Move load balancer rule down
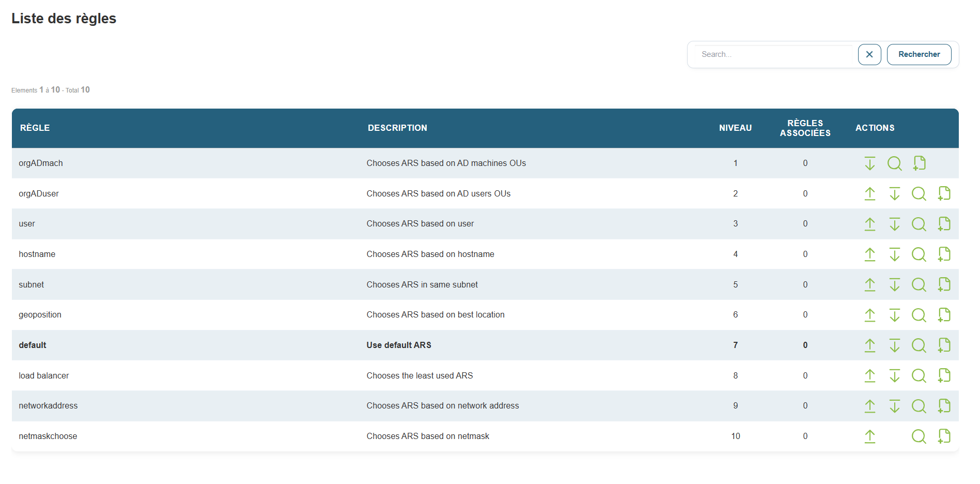The image size is (980, 484). (x=894, y=376)
